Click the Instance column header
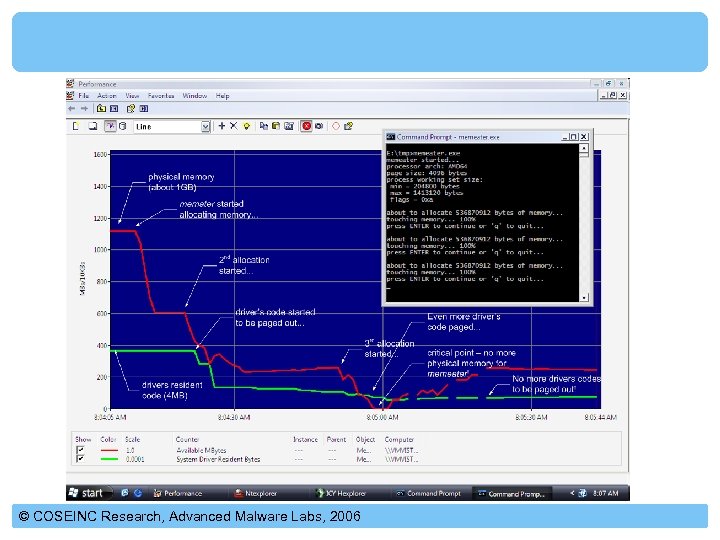720x540 pixels. tap(305, 439)
